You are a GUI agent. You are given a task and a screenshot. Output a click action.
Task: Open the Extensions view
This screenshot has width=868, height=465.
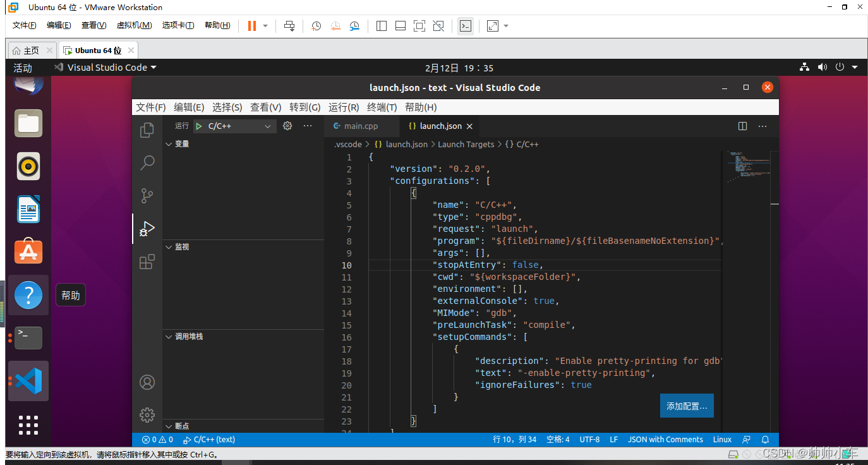click(x=147, y=262)
